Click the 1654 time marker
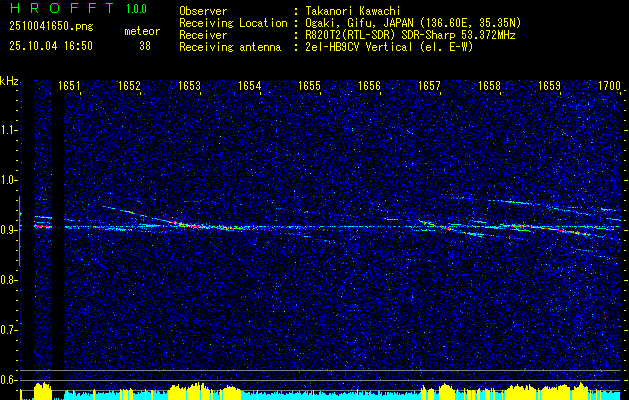The width and height of the screenshot is (629, 400). (x=250, y=86)
